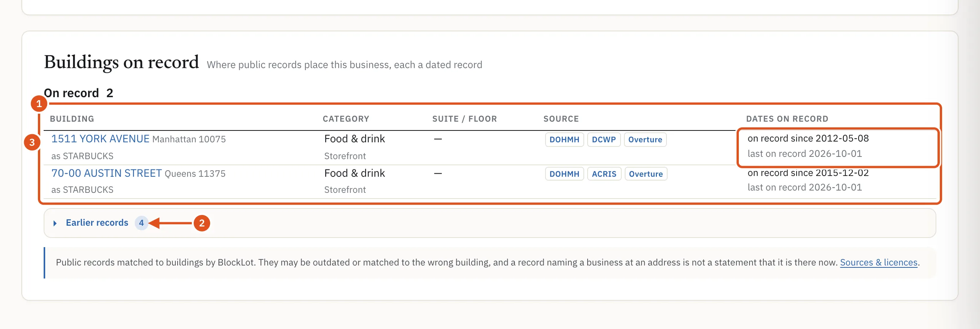The height and width of the screenshot is (329, 980).
Task: Expand the Earlier records section
Action: click(x=490, y=223)
